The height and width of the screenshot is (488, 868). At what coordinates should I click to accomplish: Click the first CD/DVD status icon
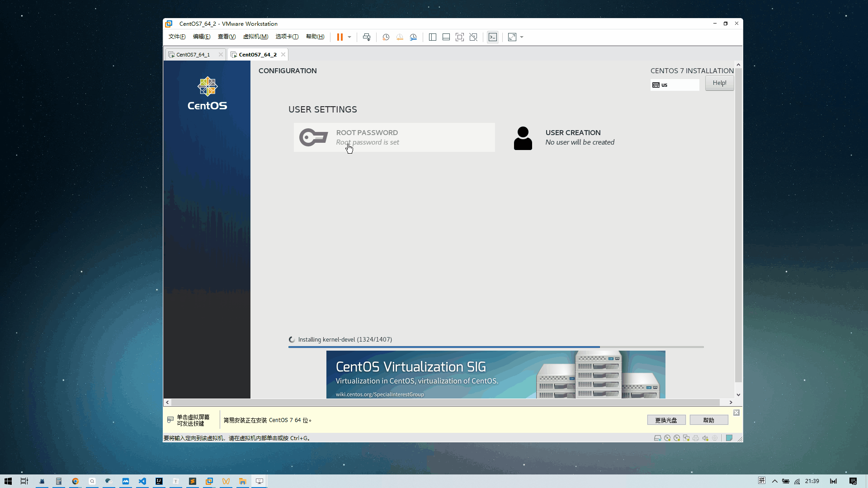coord(667,438)
